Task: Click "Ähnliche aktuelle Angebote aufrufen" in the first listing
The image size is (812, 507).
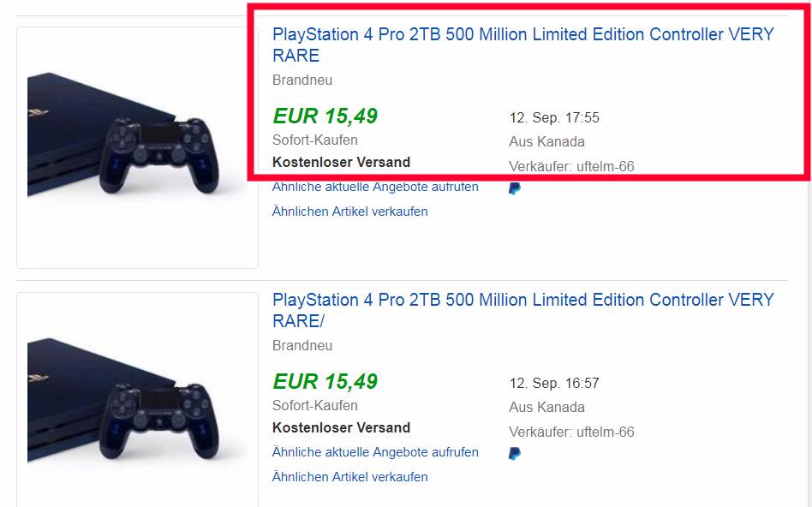Action: point(375,187)
